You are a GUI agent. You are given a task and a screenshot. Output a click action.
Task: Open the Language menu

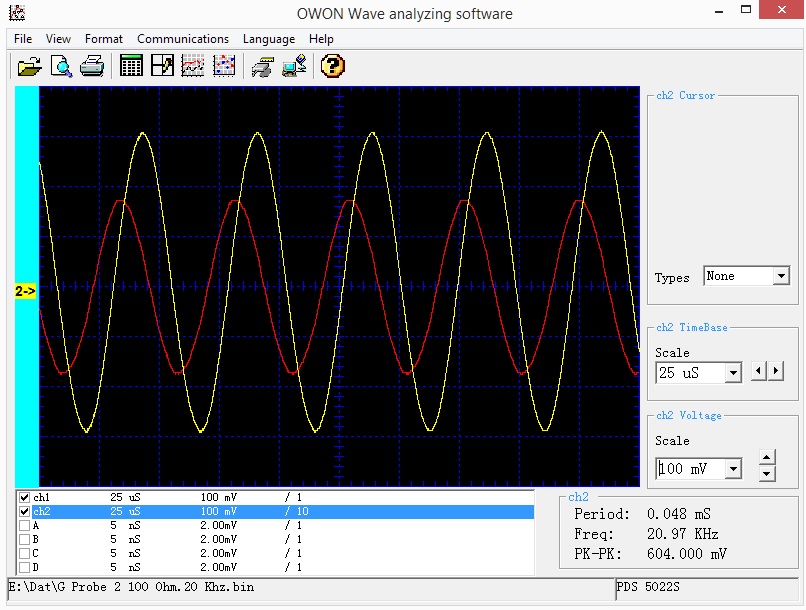click(269, 39)
